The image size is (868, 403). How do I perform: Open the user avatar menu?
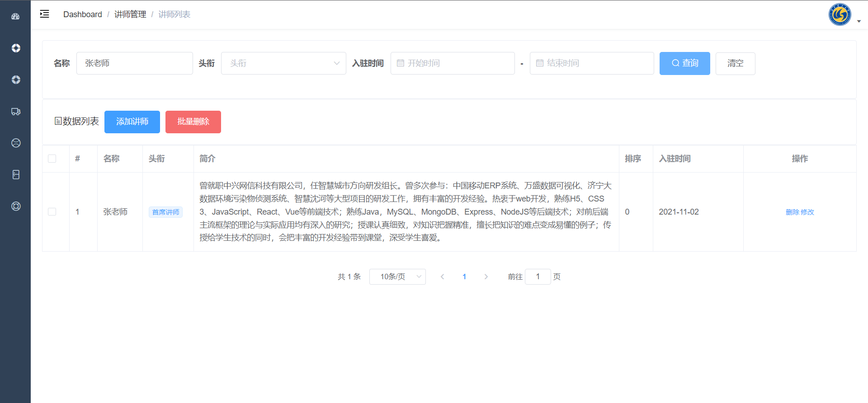[x=840, y=14]
